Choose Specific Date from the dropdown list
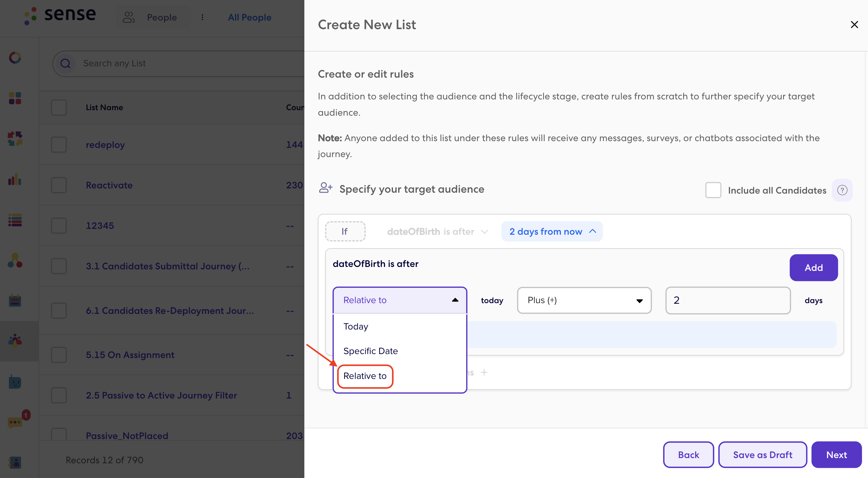Image resolution: width=868 pixels, height=478 pixels. [x=370, y=351]
